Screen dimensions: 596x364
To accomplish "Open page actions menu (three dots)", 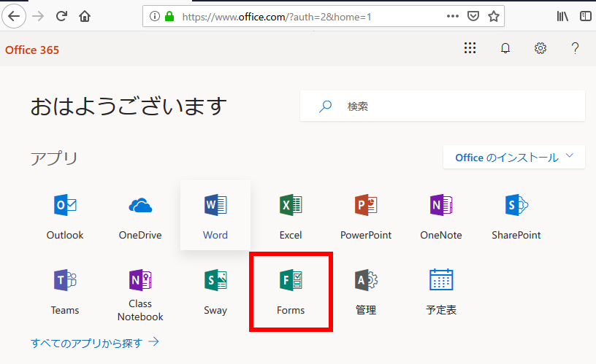I will 453,16.
